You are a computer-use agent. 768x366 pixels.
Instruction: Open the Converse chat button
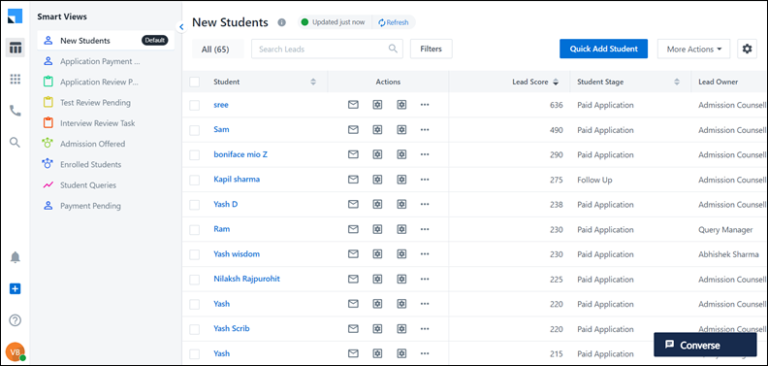705,345
